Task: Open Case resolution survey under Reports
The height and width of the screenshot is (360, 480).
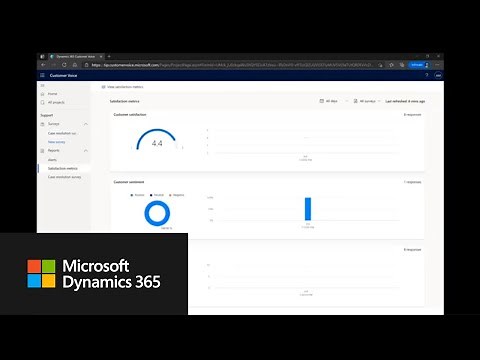Action: [64, 177]
